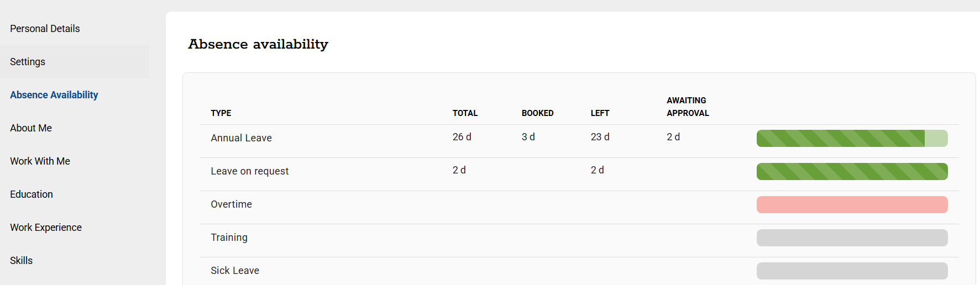Click the grey Training bar
Viewport: 980px width, 285px height.
[x=852, y=238]
